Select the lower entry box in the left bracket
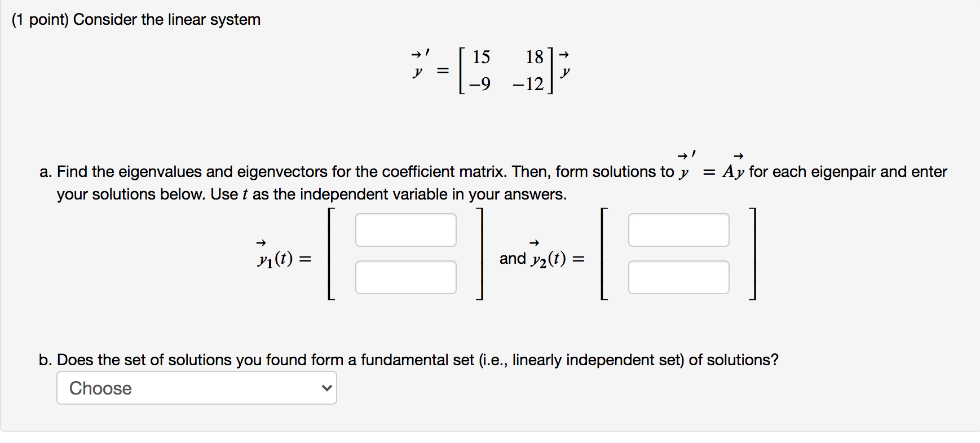This screenshot has height=443, width=980. point(405,277)
